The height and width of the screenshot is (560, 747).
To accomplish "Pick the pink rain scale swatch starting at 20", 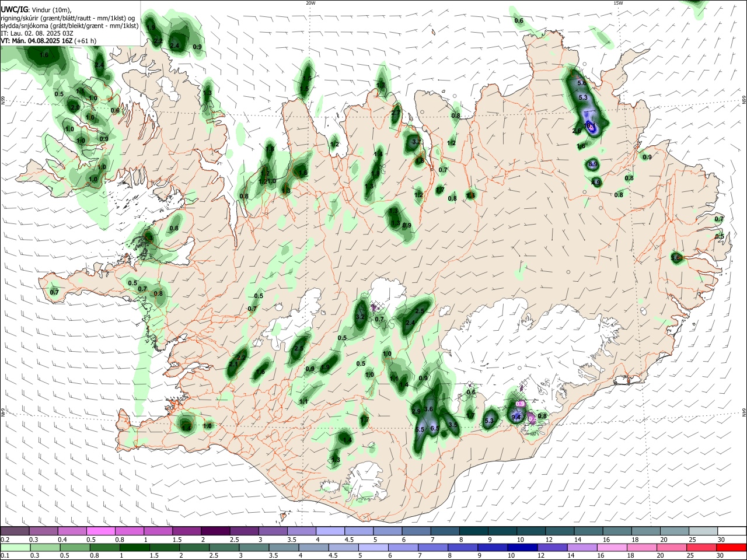I will [x=673, y=547].
